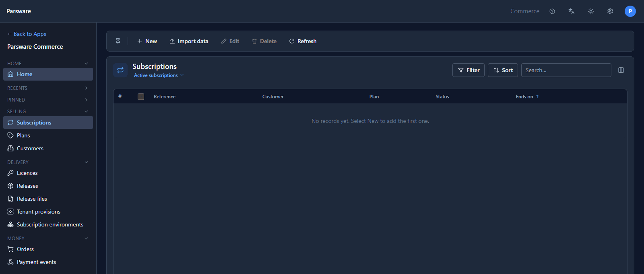Open Licences page

pyautogui.click(x=48, y=173)
